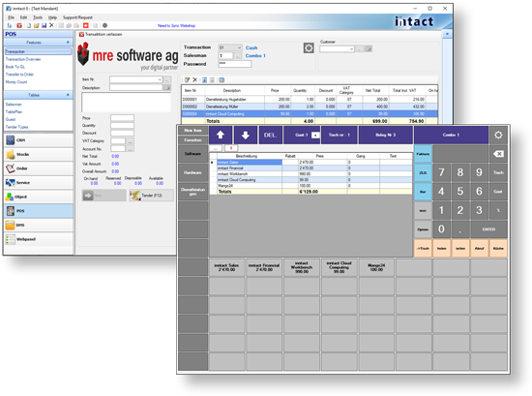Click the open folder toolbar icon
The height and width of the screenshot is (396, 532).
[x=36, y=25]
